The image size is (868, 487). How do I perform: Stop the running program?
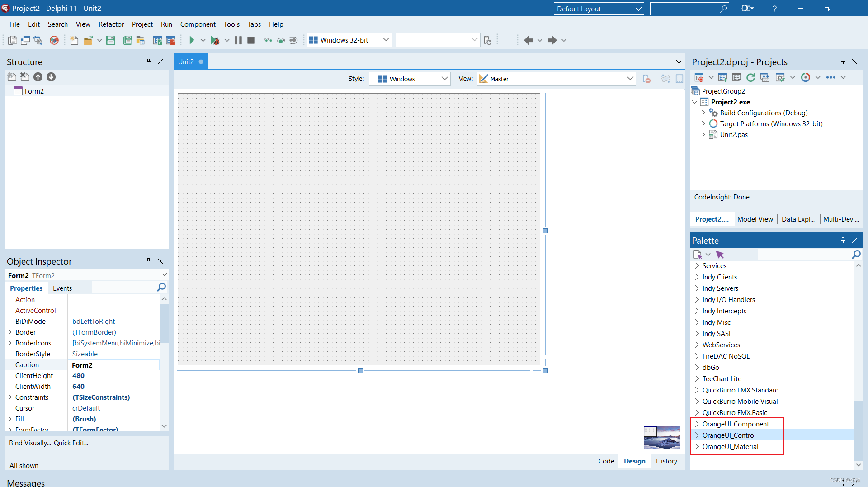point(251,40)
